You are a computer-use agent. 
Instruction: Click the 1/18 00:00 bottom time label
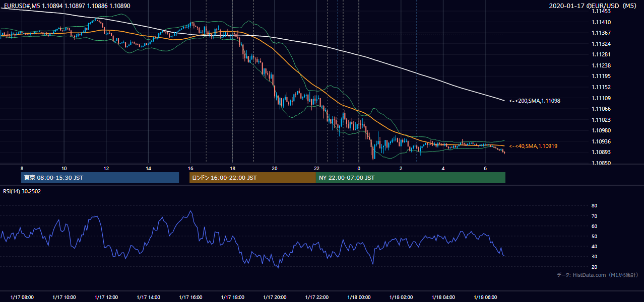tap(359, 297)
